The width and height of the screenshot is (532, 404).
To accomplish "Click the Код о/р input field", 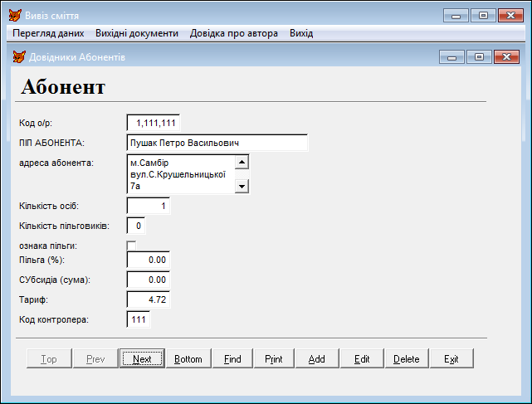I will coord(154,123).
